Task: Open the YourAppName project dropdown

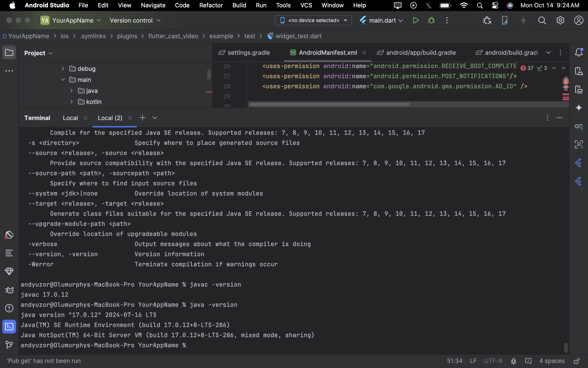Action: 71,20
